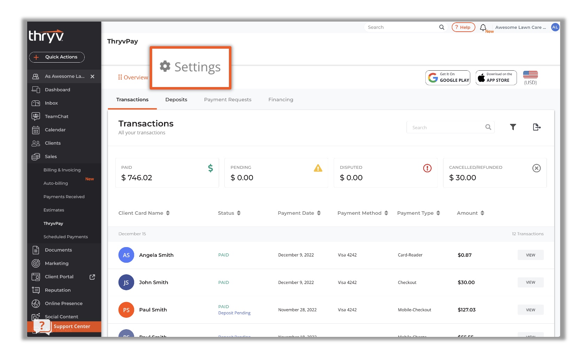Open the transactions filter icon

click(513, 127)
